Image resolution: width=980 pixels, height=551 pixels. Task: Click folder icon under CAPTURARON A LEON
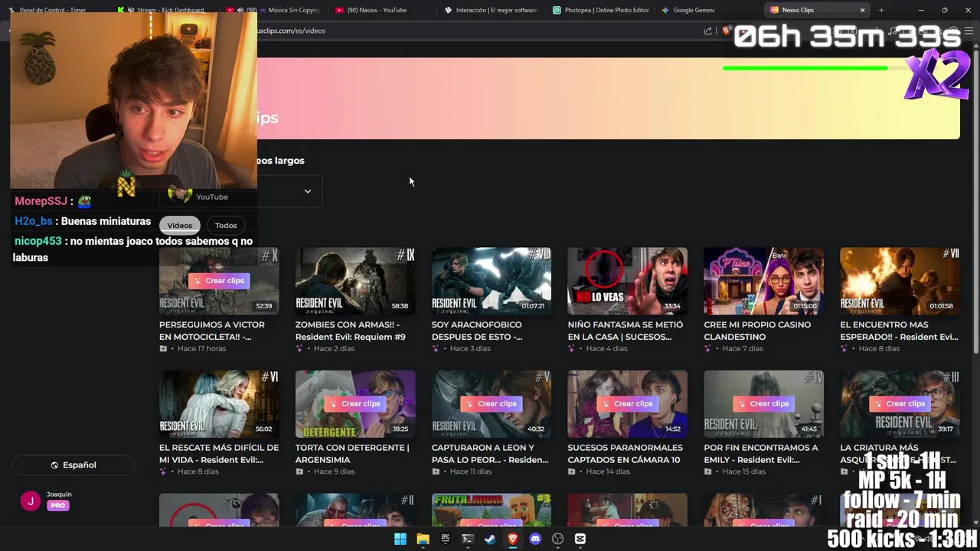point(436,472)
